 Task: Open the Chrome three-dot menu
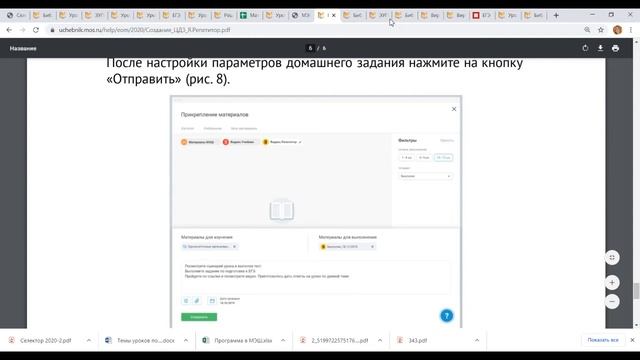[631, 30]
